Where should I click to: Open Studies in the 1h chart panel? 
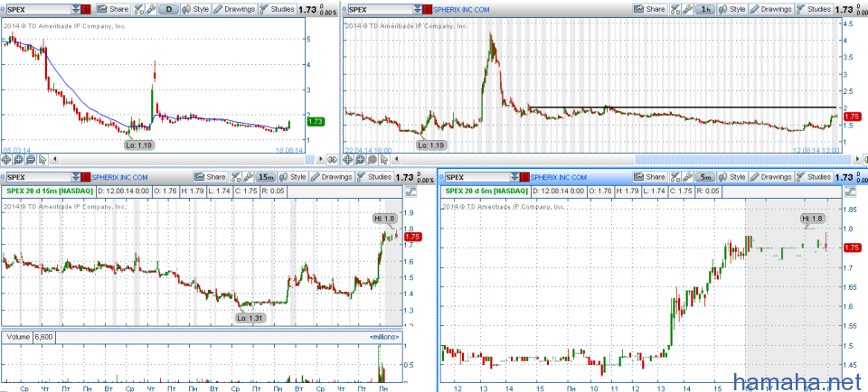click(x=814, y=9)
